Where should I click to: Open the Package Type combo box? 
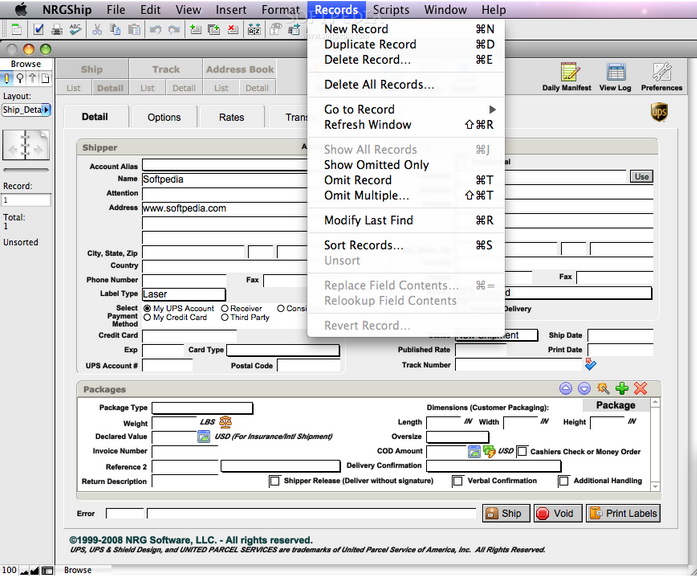(x=202, y=408)
